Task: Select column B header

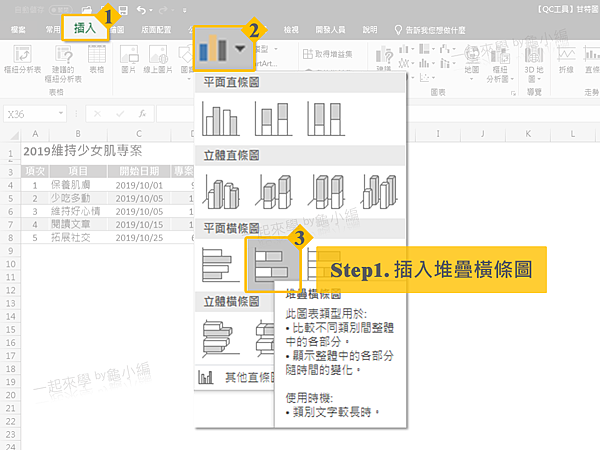Action: [78, 134]
